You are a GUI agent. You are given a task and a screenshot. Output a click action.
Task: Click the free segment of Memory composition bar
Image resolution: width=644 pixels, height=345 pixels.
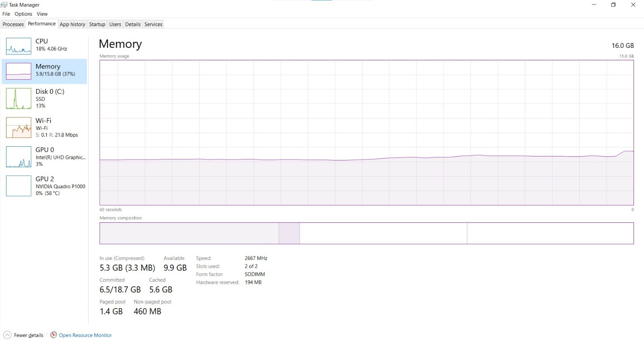click(550, 233)
